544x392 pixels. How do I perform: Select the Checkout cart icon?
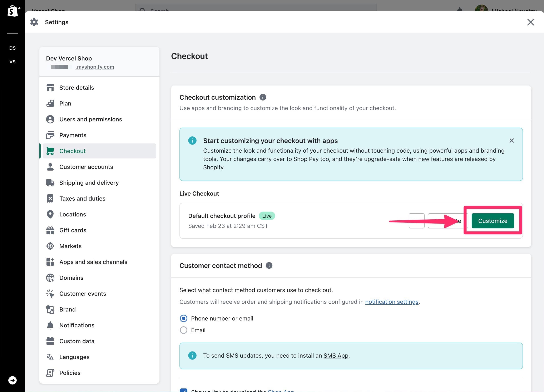tap(50, 151)
